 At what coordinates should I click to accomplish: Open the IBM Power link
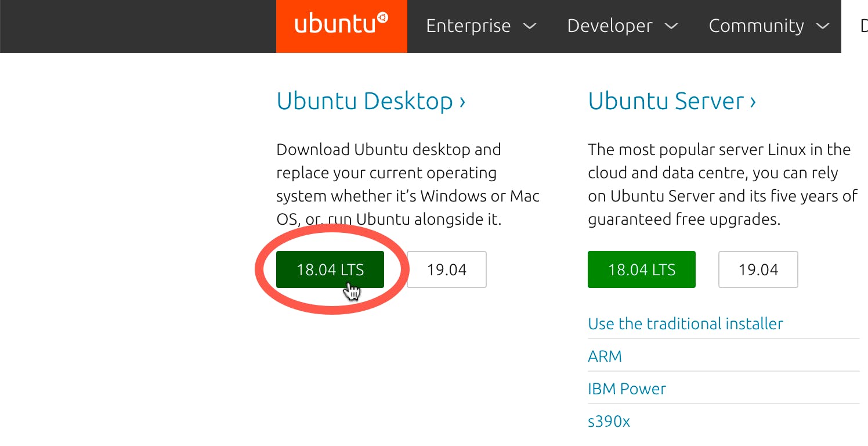[627, 389]
